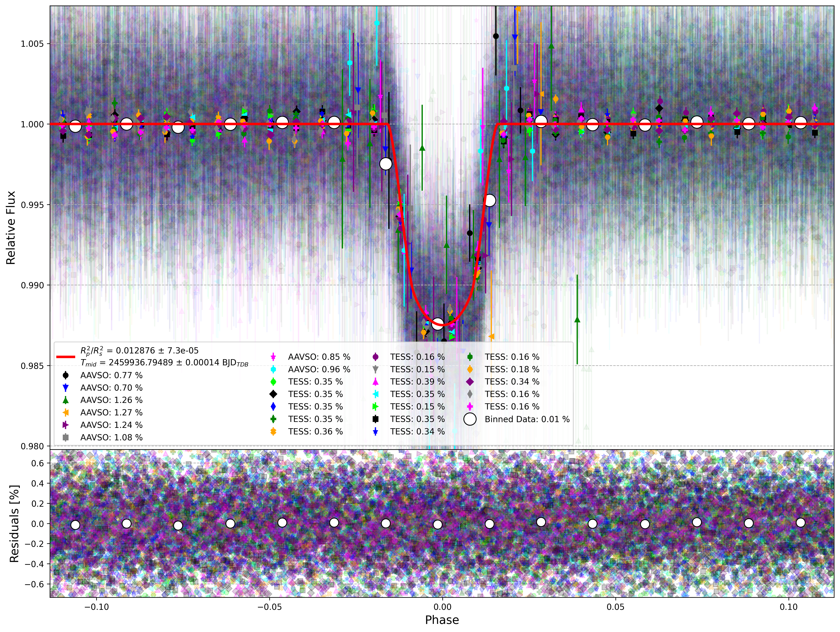840x632 pixels.
Task: Click the green triangle AAVSO 1.26 % legend marker
Action: pyautogui.click(x=65, y=400)
